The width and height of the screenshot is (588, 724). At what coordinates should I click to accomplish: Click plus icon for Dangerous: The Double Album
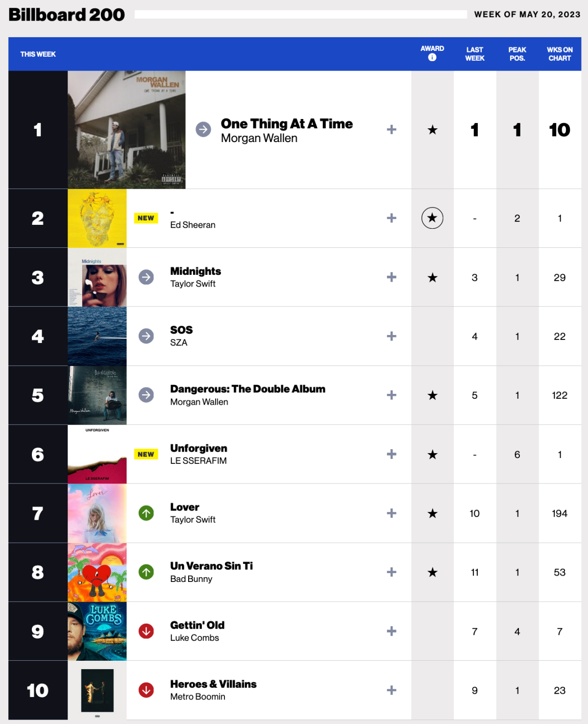coord(392,395)
